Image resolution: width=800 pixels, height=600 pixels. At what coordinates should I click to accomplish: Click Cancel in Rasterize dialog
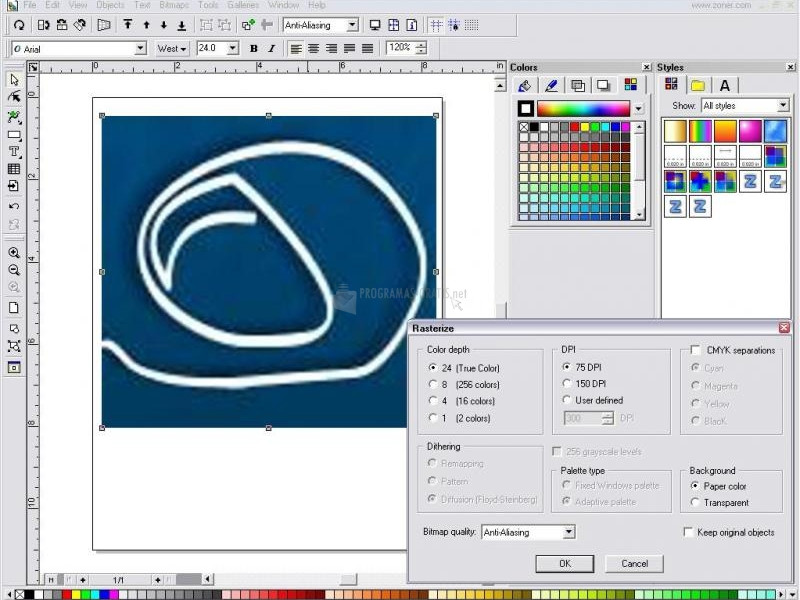click(x=634, y=564)
